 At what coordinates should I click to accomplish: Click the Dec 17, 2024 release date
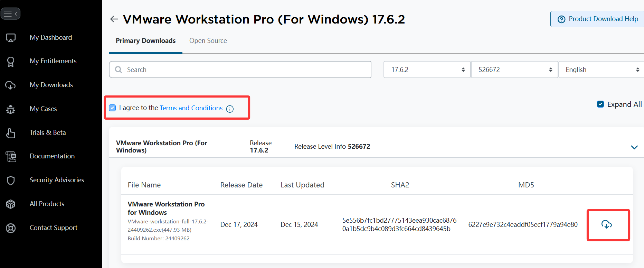pos(239,224)
